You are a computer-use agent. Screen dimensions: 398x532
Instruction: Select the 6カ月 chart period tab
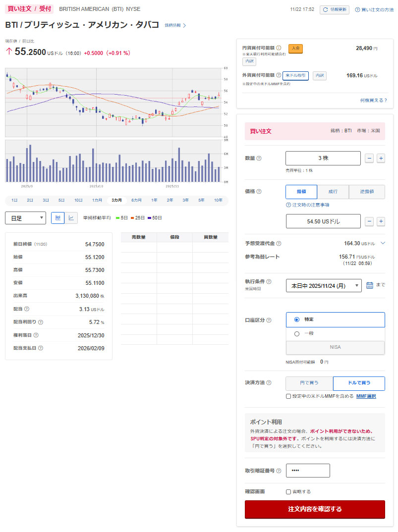(136, 200)
